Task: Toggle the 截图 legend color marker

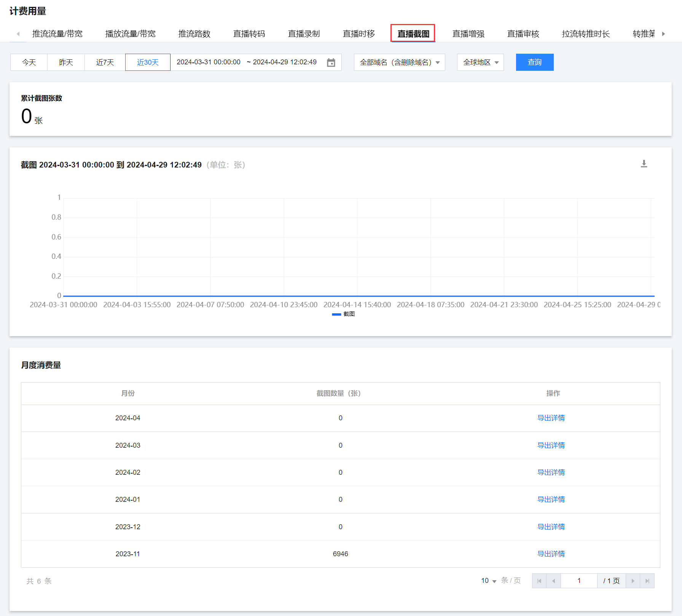Action: coord(336,314)
